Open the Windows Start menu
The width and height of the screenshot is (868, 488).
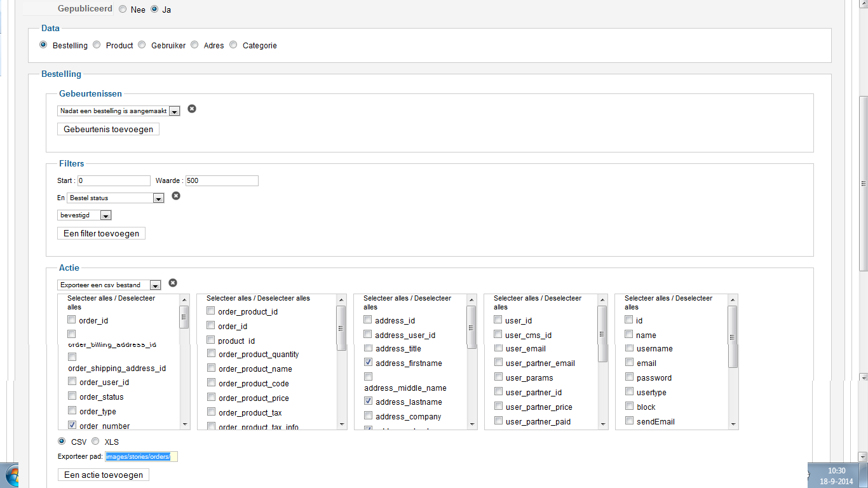11,477
